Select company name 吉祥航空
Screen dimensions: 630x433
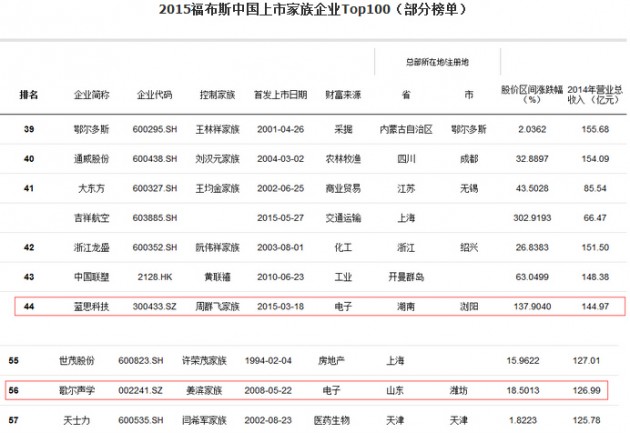[x=92, y=218]
